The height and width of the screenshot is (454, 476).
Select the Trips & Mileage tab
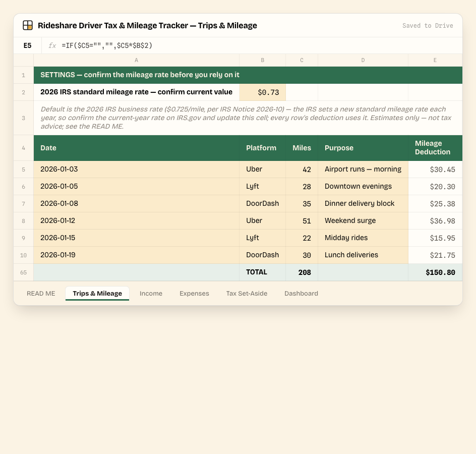97,294
